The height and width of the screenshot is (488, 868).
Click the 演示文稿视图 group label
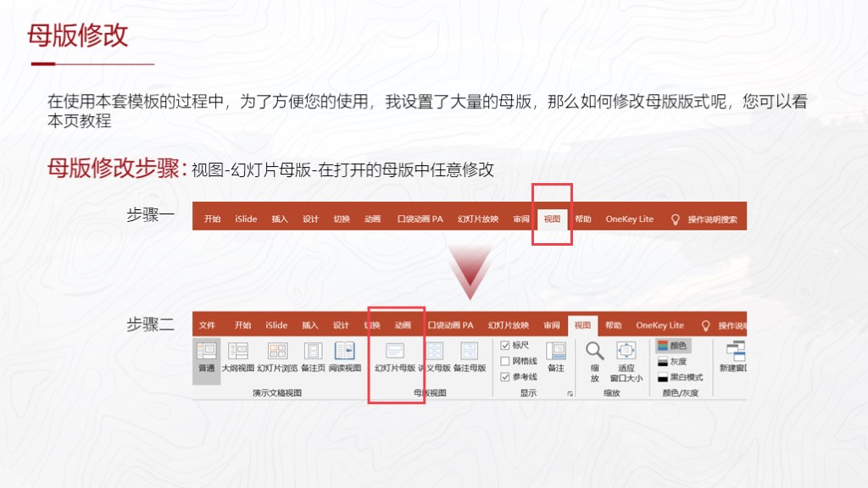[x=277, y=393]
